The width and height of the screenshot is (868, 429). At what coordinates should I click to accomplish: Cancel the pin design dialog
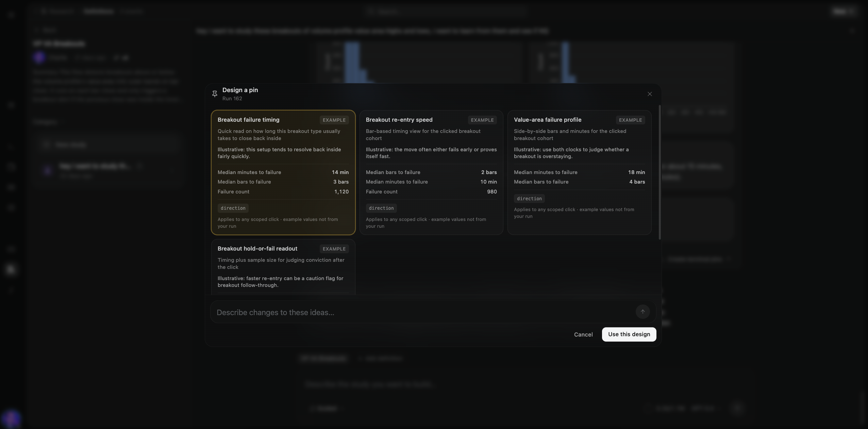pos(583,334)
